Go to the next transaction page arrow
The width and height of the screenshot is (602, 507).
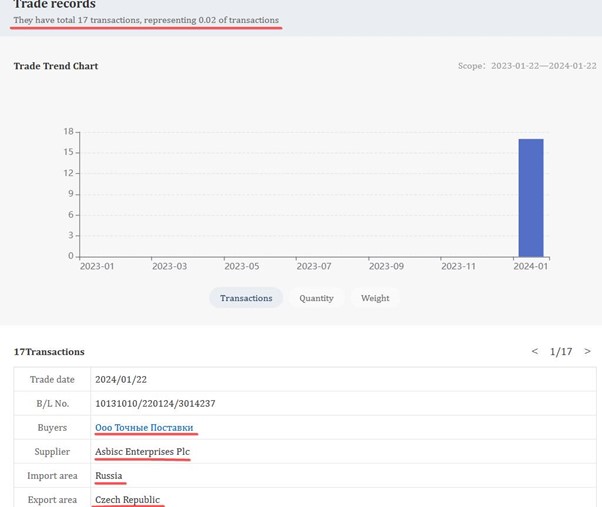click(587, 352)
